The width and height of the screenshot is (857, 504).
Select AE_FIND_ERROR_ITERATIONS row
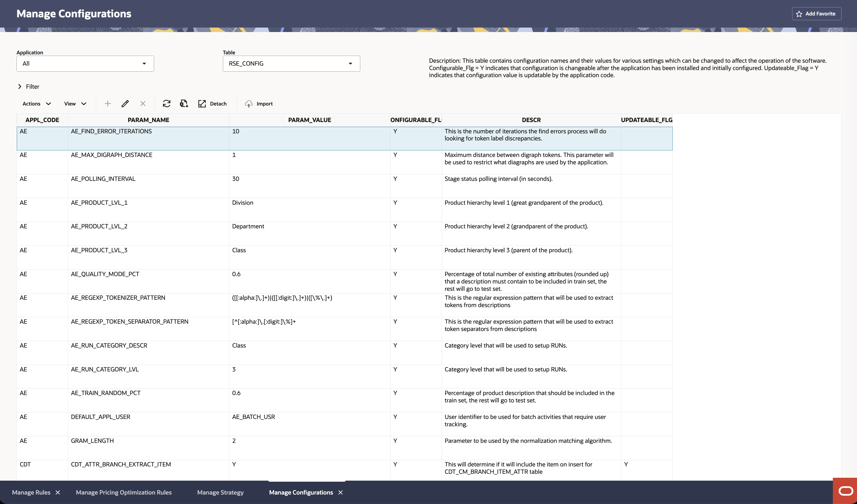(x=344, y=138)
